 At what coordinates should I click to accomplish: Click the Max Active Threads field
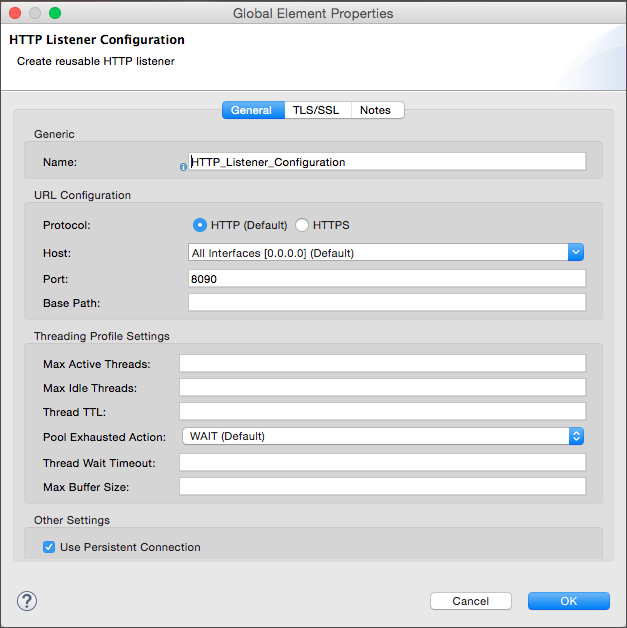[x=382, y=364]
